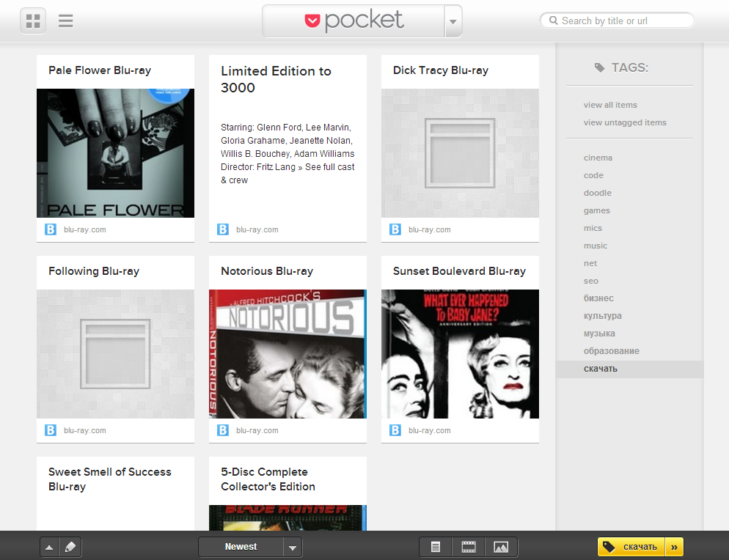Select the образование tag
This screenshot has width=729, height=560.
(612, 352)
